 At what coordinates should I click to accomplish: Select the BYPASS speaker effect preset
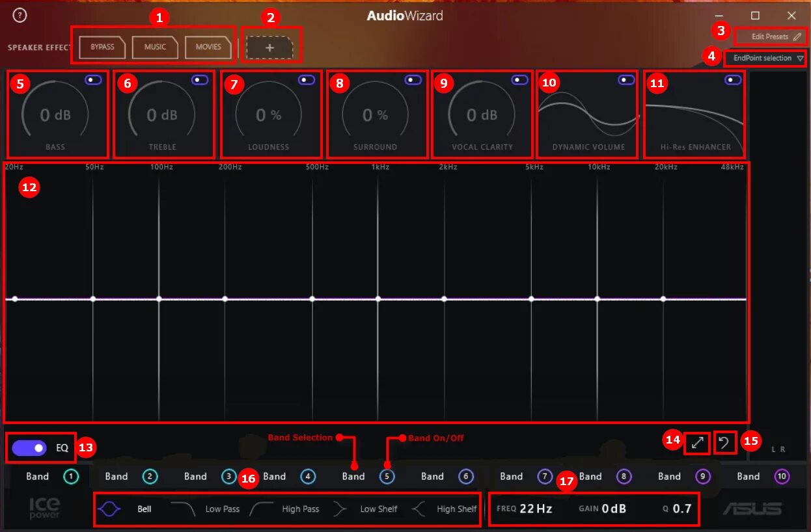[102, 47]
